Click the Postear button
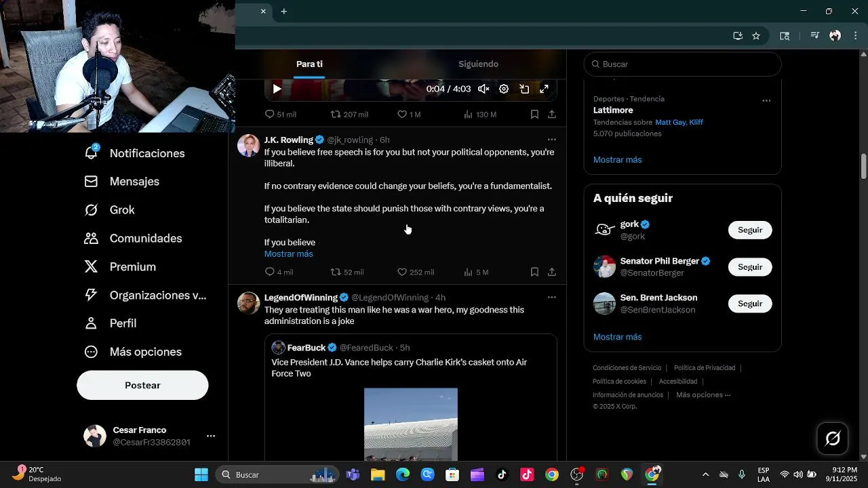Viewport: 868px width, 488px height. click(142, 385)
